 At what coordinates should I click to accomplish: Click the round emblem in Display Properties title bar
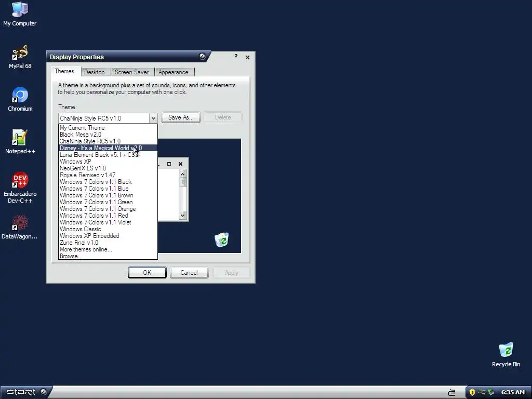point(202,56)
